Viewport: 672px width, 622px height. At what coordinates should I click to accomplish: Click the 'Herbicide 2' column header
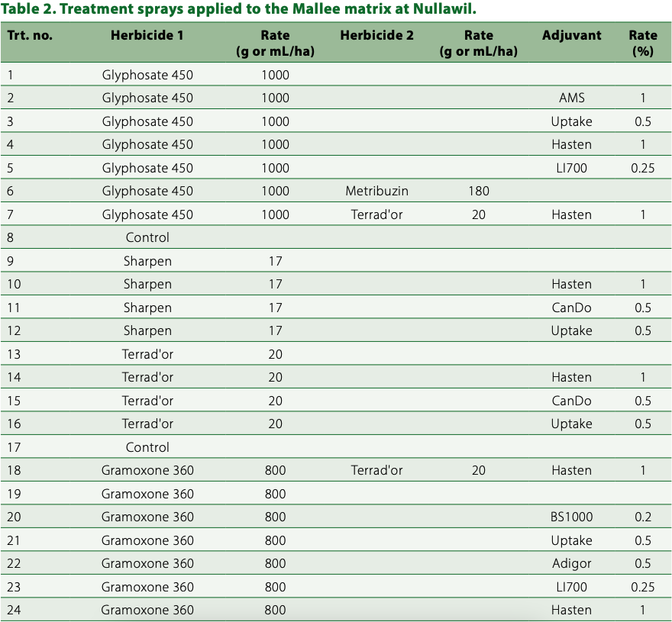[376, 35]
